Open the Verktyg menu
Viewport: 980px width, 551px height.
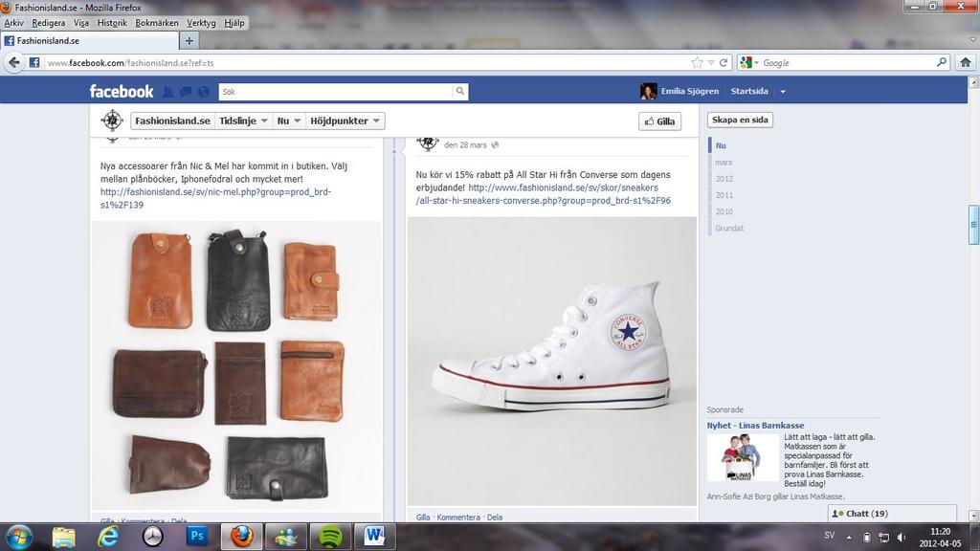coord(201,23)
